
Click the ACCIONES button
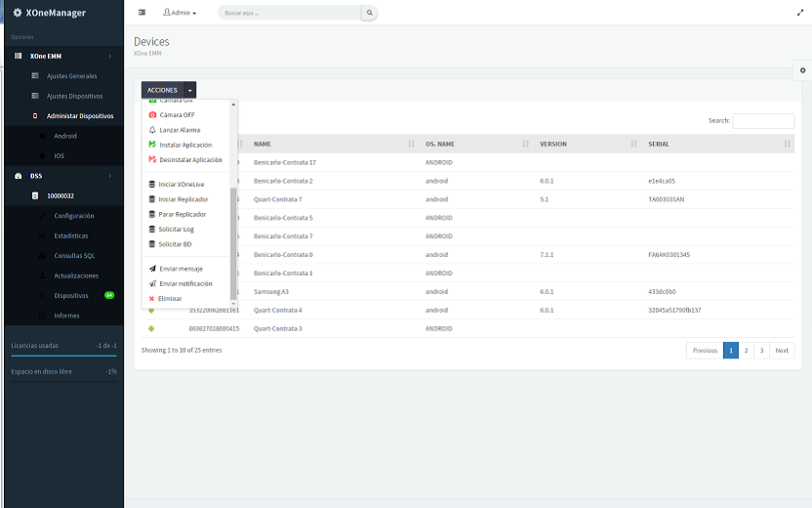coord(162,90)
